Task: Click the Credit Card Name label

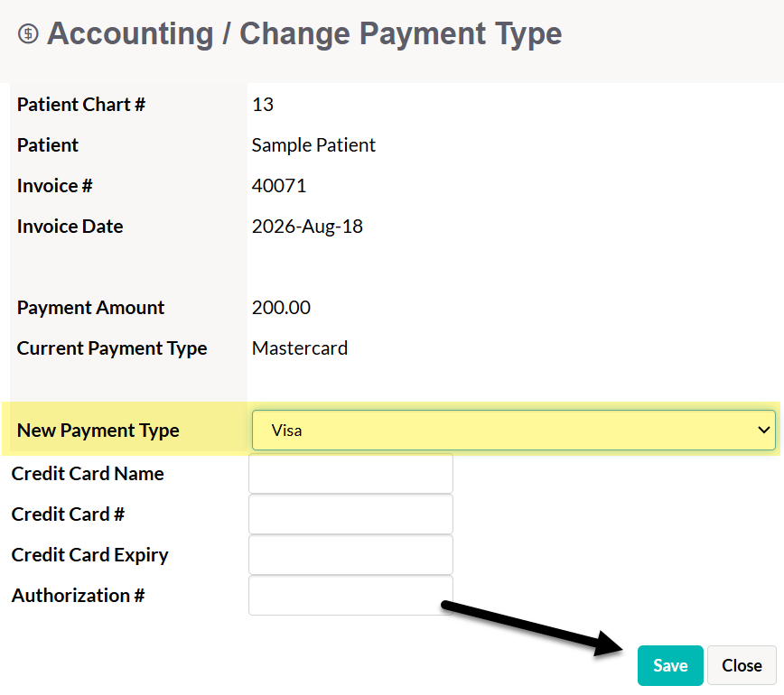Action: [88, 474]
